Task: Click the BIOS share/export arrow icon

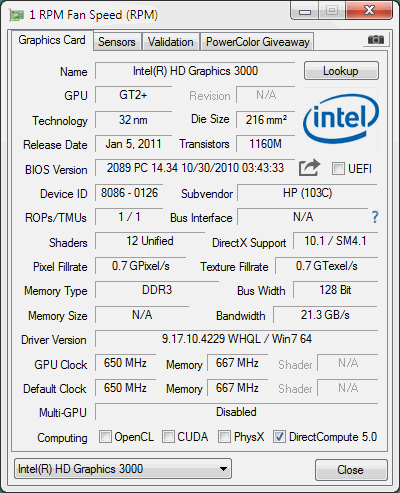Action: coord(309,168)
